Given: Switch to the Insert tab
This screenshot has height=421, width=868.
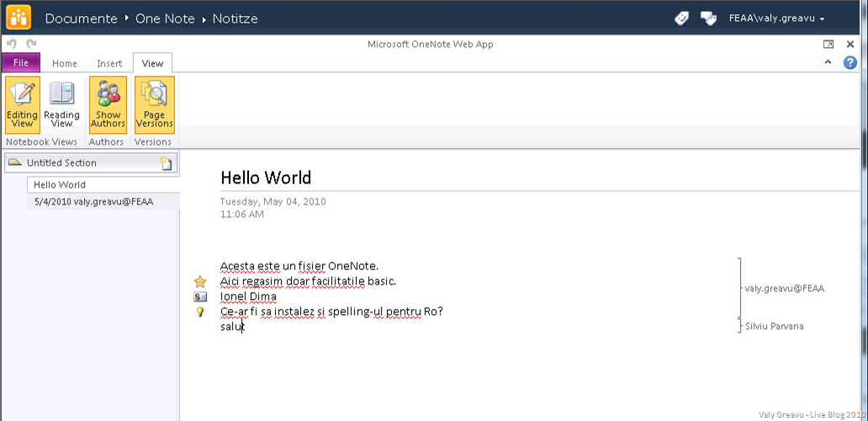Looking at the screenshot, I should (109, 63).
